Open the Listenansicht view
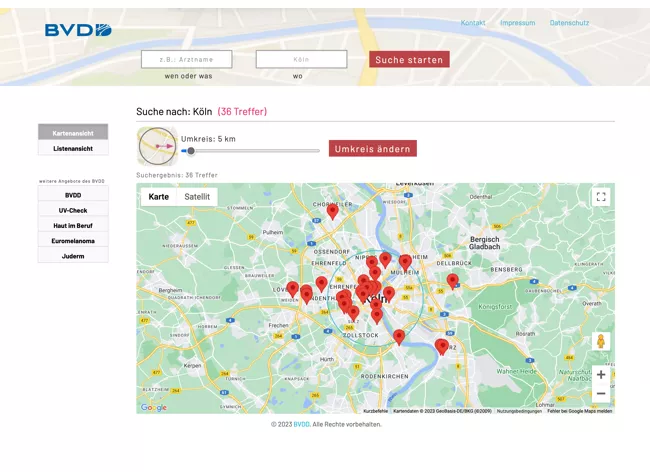Screen dimensions: 650x472 click(x=73, y=148)
